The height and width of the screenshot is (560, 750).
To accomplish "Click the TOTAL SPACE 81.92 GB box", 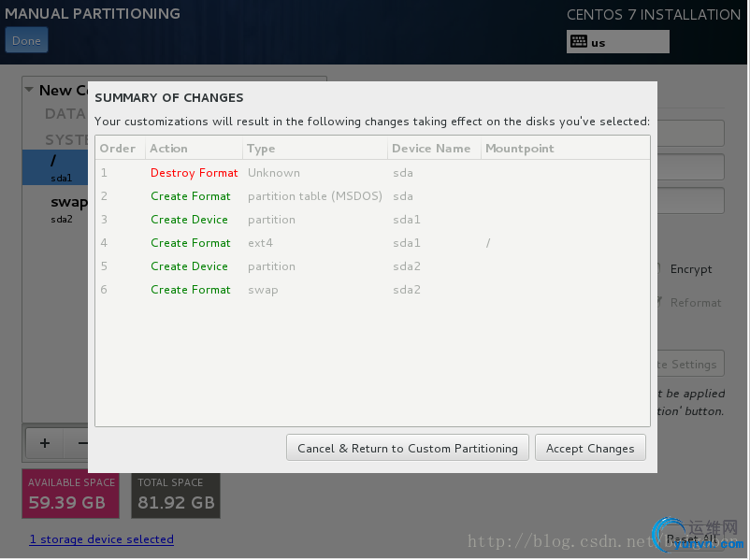I will pos(176,495).
